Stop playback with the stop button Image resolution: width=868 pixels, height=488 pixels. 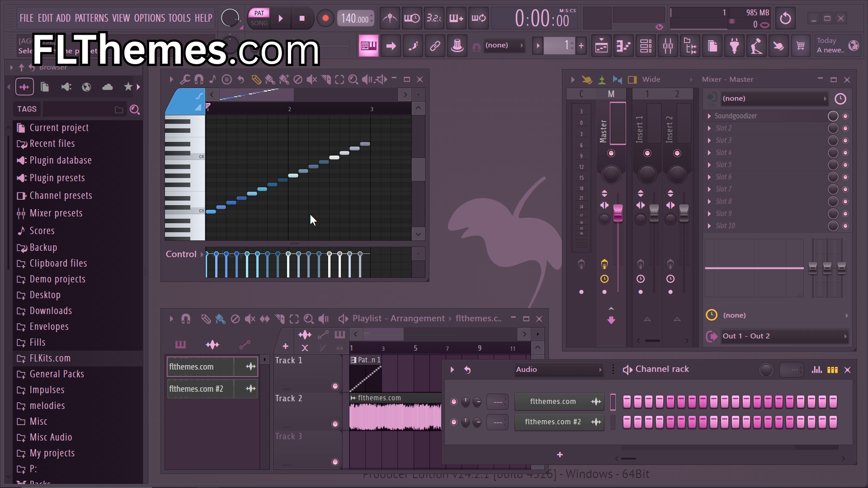pyautogui.click(x=302, y=19)
